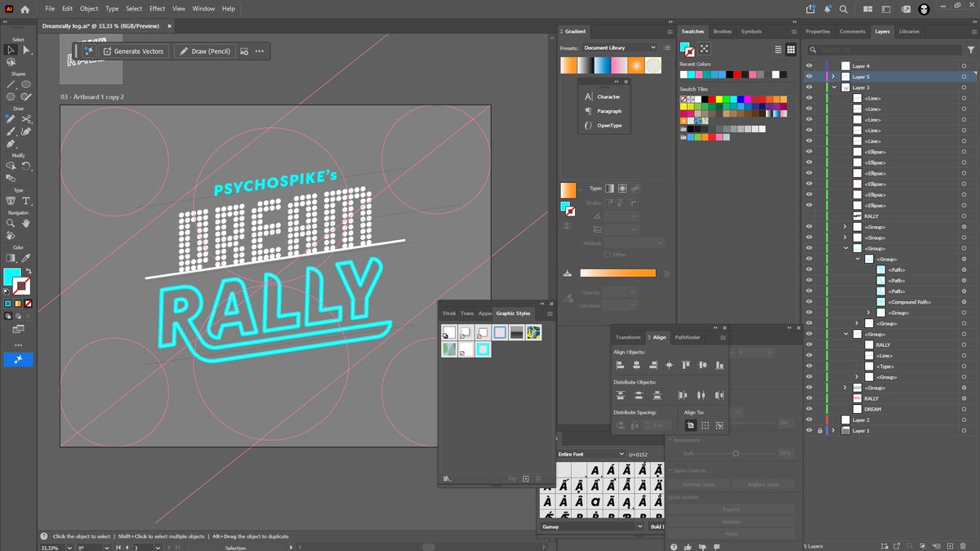Select the Line Segment tool

point(11,84)
